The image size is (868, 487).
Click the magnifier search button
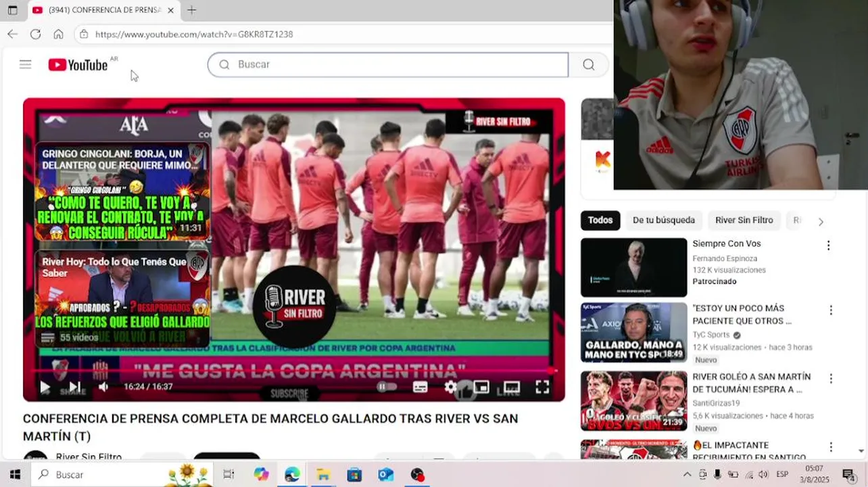click(589, 64)
